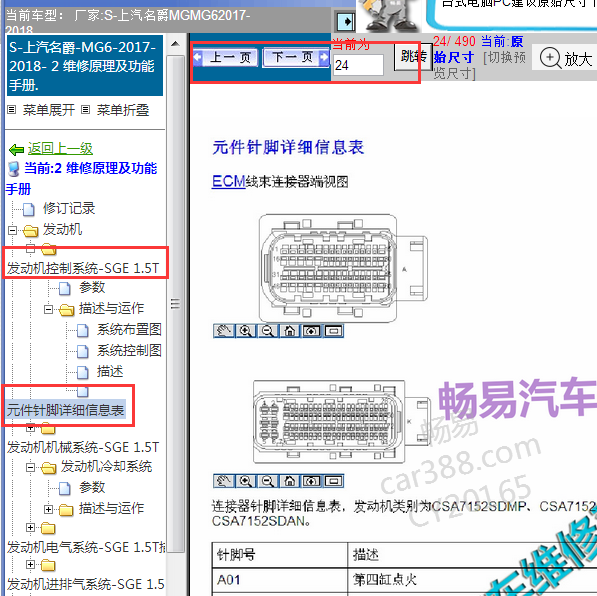Click the 菜单折叠 icon
Viewport: 597px width, 596px height.
tap(86, 110)
